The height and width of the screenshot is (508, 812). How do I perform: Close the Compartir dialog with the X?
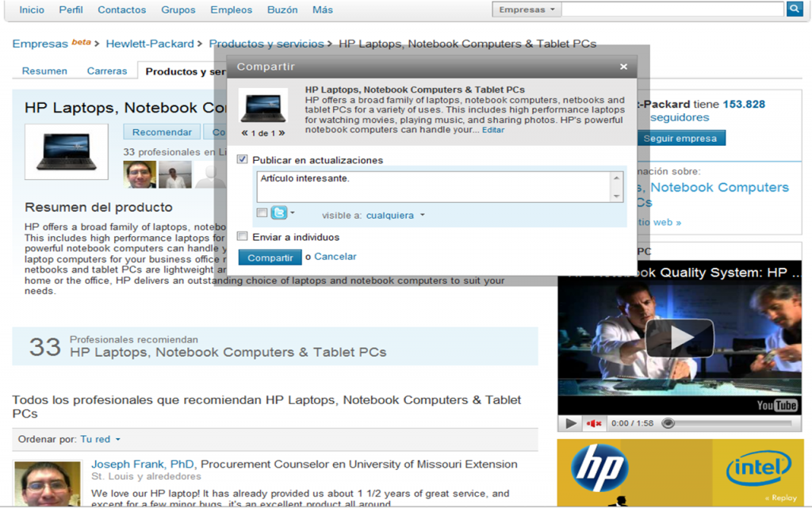(623, 67)
